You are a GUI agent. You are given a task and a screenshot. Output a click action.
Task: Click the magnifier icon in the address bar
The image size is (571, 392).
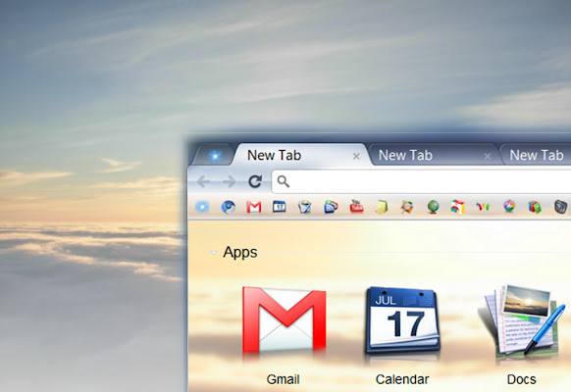284,181
